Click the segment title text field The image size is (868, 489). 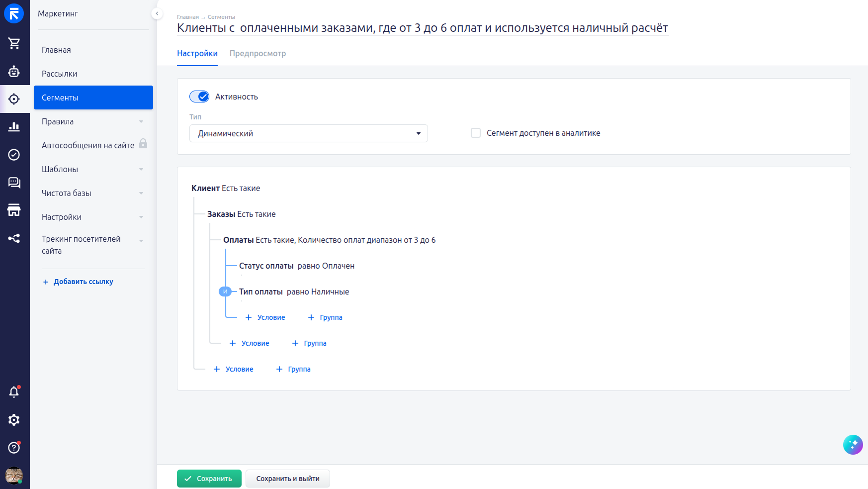tap(423, 28)
